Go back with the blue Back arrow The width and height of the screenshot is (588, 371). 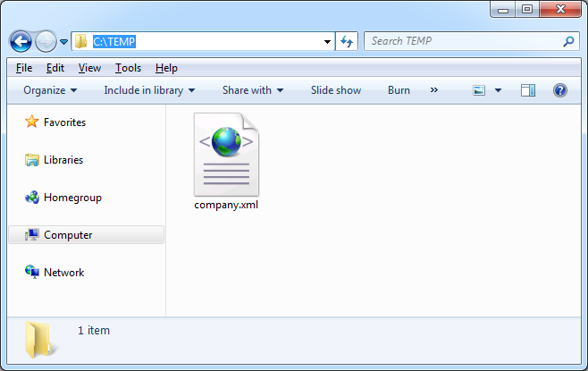(x=21, y=41)
